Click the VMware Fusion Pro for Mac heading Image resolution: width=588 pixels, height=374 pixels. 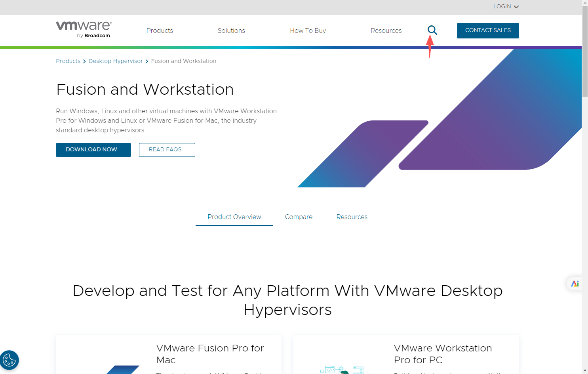tap(210, 354)
